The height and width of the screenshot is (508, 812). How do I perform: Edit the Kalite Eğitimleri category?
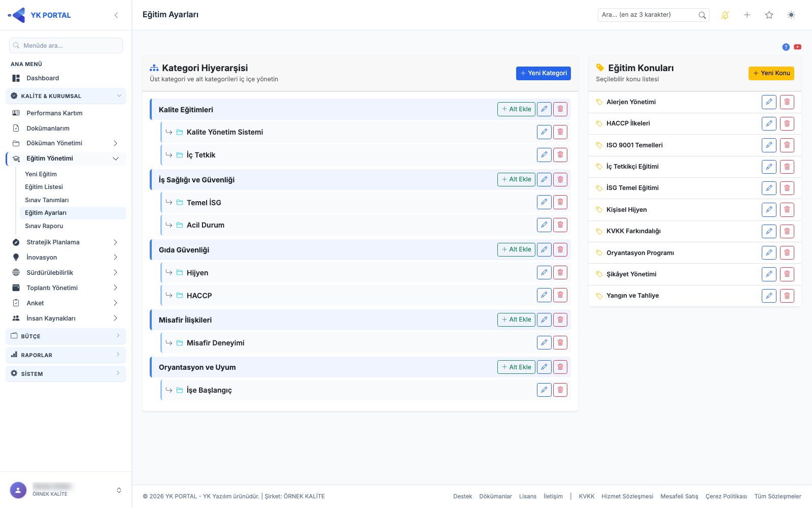coord(544,109)
